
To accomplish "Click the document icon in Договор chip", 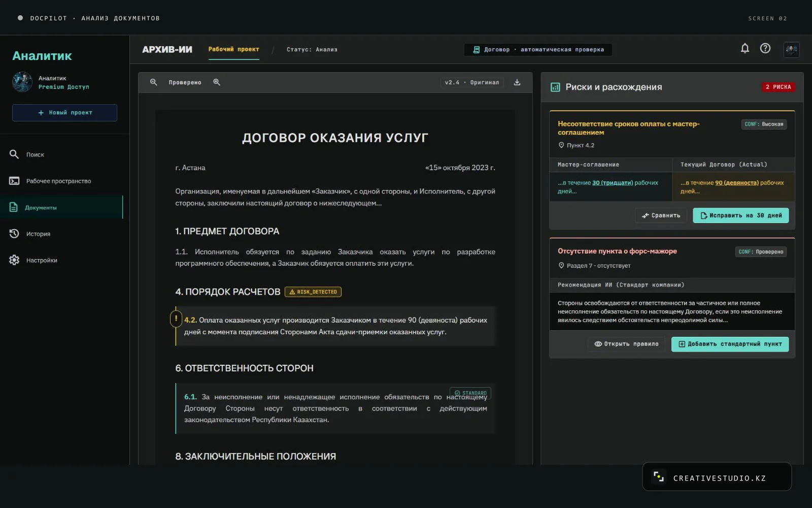I will [x=476, y=50].
